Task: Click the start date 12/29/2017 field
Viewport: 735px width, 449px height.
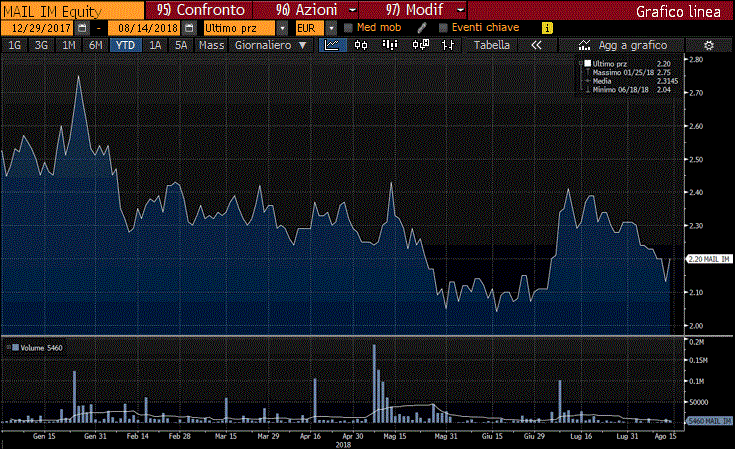Action: 38,28
